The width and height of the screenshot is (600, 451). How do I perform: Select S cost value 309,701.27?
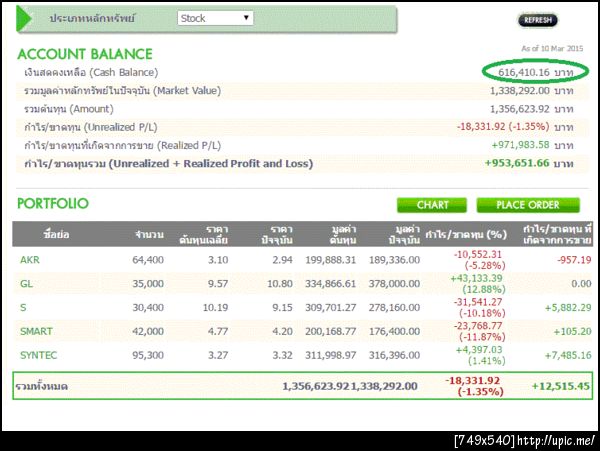[x=331, y=307]
